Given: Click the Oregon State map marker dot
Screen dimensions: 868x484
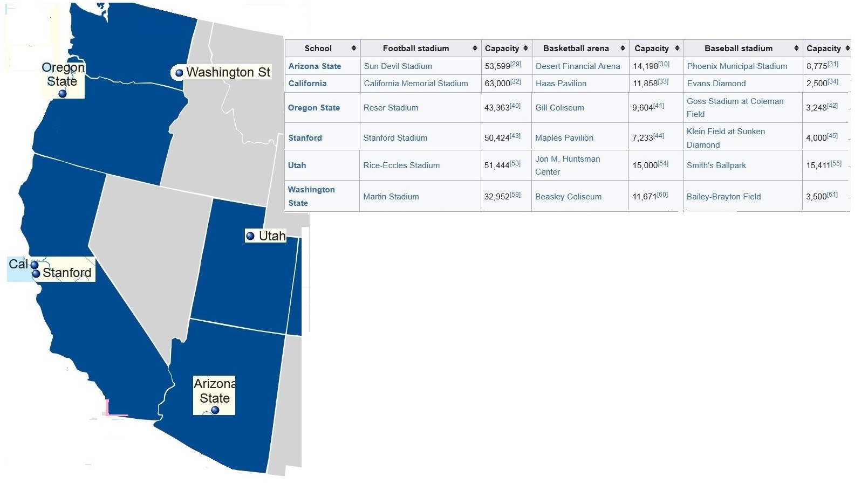Looking at the screenshot, I should [63, 93].
